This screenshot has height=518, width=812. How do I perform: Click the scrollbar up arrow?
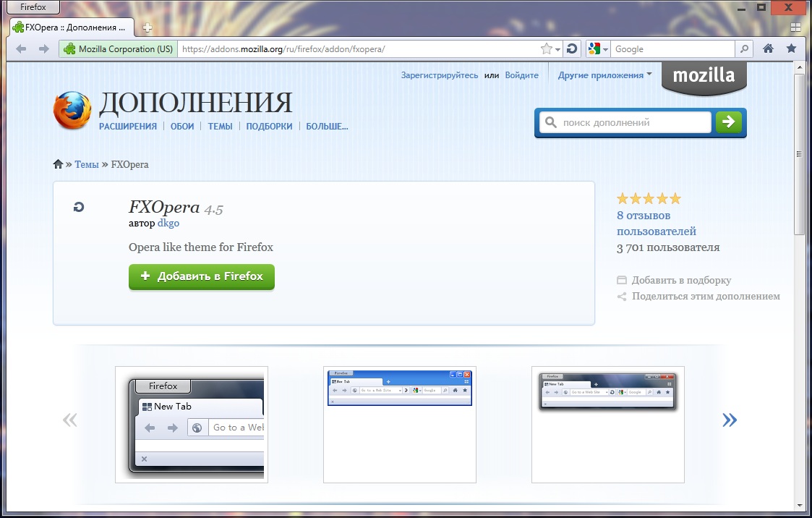point(800,67)
